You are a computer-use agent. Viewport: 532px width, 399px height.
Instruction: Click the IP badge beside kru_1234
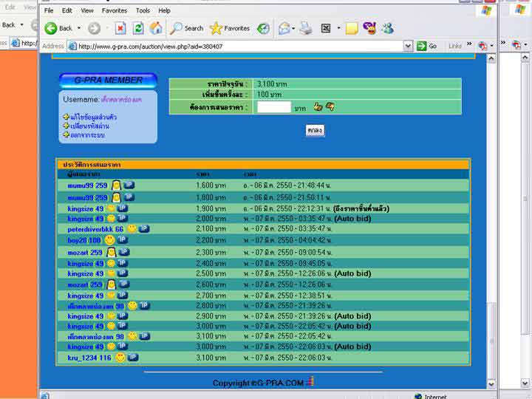click(x=133, y=358)
